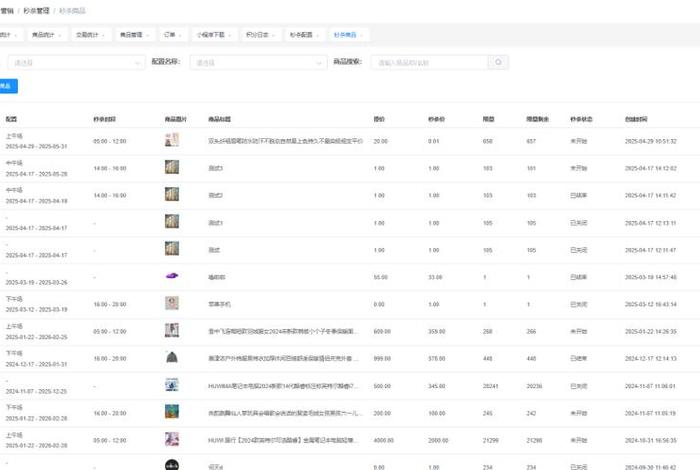Click the 限量 column header
Viewport: 700px width, 470px height.
pos(488,119)
